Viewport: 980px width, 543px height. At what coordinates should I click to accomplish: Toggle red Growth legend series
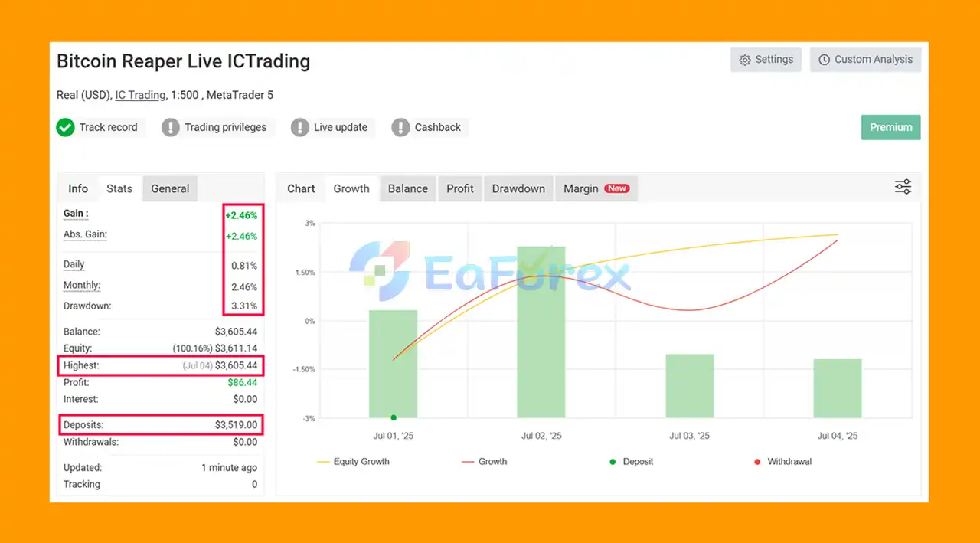485,462
